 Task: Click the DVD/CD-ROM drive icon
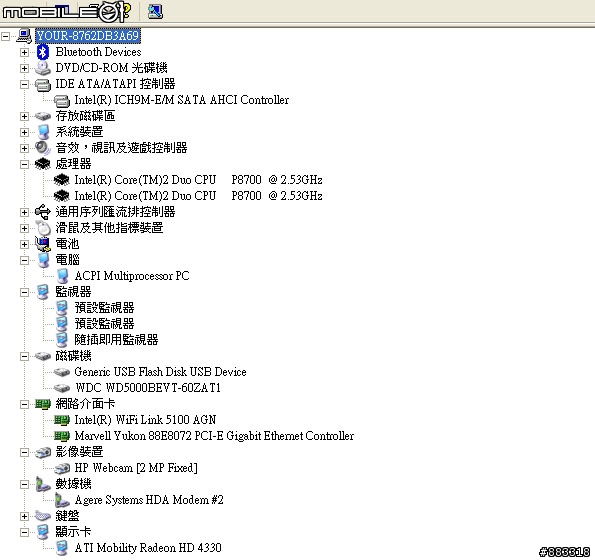click(x=43, y=68)
